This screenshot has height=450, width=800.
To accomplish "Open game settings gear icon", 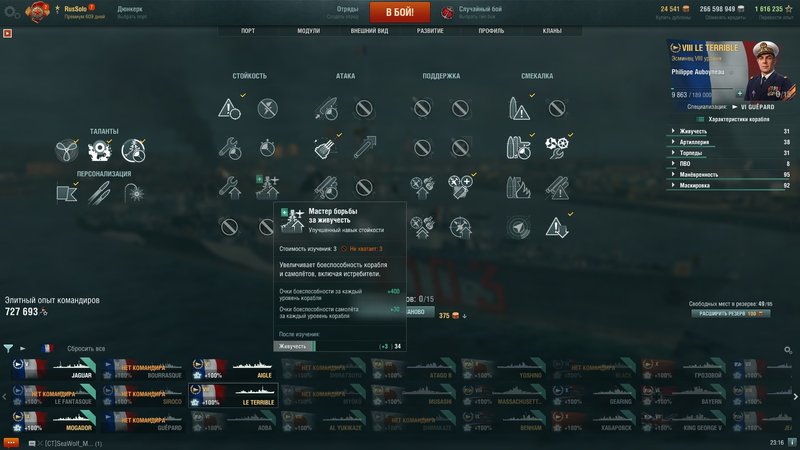I will click(12, 13).
